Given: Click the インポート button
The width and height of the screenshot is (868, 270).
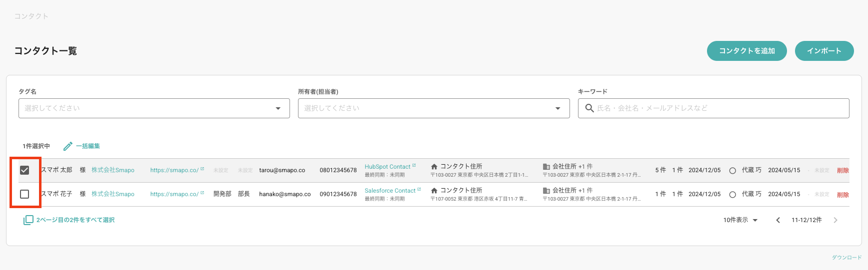Looking at the screenshot, I should 824,51.
